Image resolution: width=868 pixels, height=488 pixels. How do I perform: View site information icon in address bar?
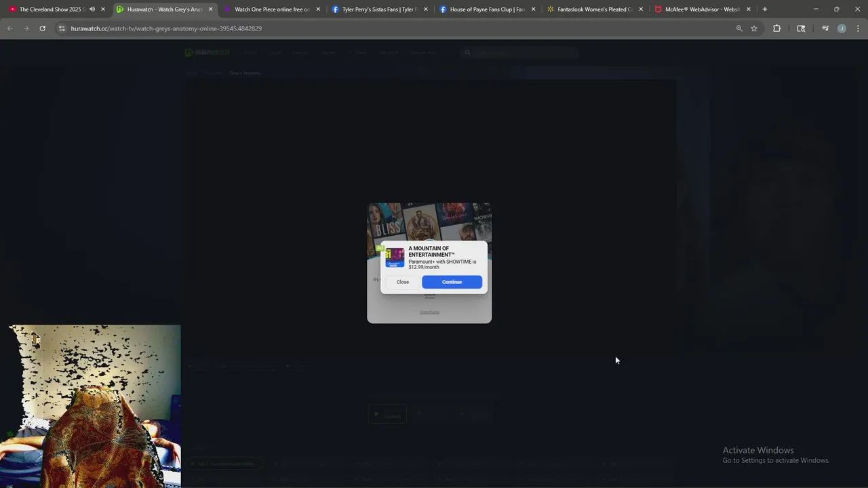(x=62, y=28)
